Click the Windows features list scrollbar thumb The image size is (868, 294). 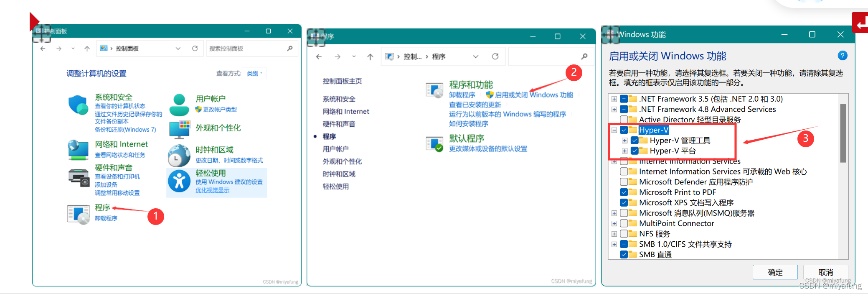click(843, 133)
